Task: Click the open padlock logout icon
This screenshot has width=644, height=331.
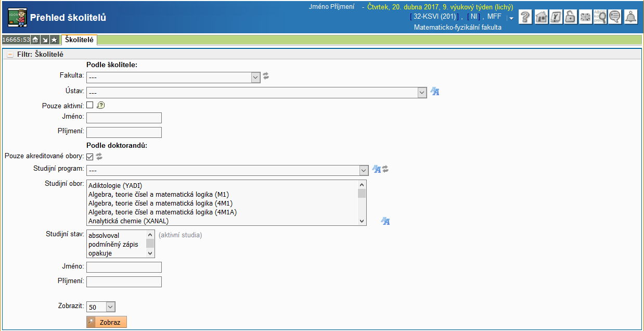Action: (571, 17)
